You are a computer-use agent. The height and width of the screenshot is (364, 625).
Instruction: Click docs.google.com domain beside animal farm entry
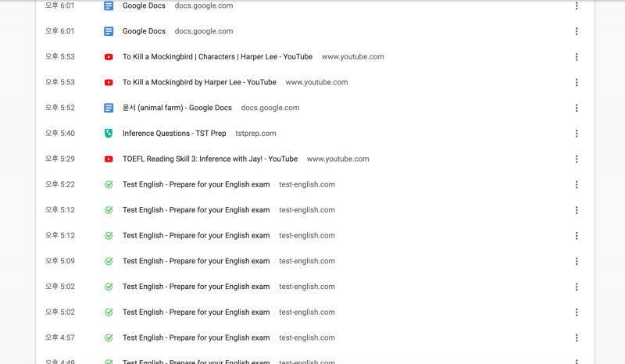point(270,108)
